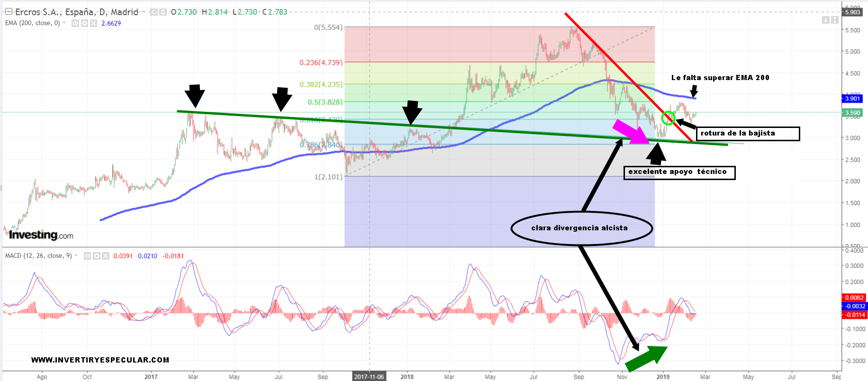Expand the MACD (12, 26, close, 9) dropdown arrow
This screenshot has width=868, height=381.
(x=76, y=256)
